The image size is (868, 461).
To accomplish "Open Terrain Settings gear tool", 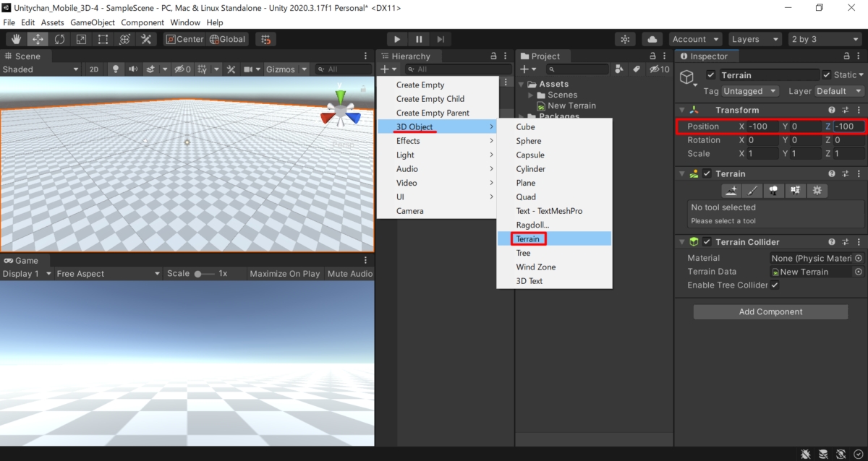I will point(817,191).
